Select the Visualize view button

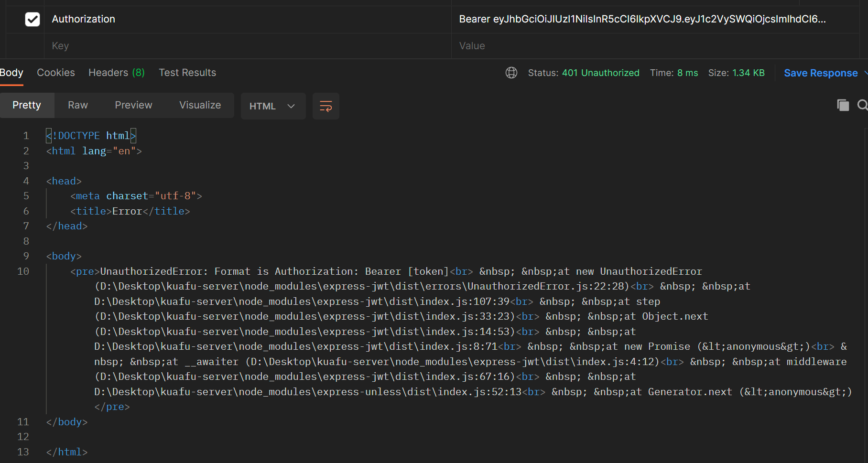point(200,105)
